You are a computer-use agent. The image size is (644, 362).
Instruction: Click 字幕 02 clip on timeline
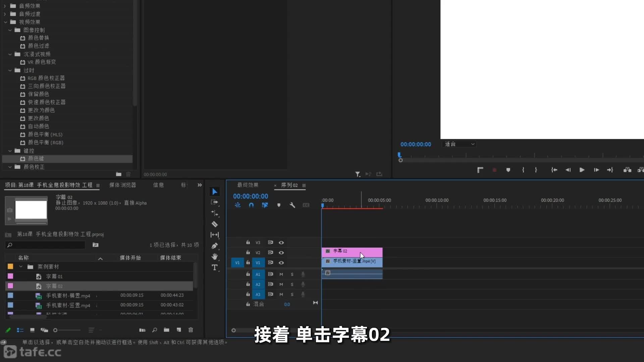352,252
